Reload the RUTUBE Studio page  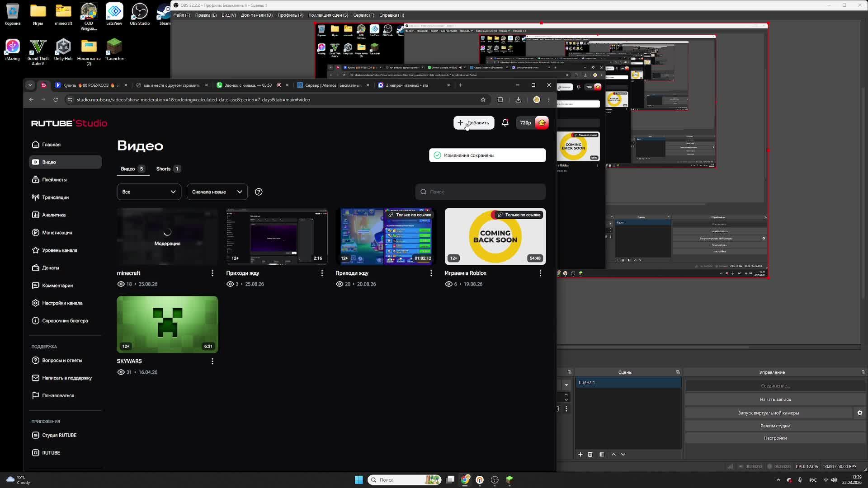56,99
